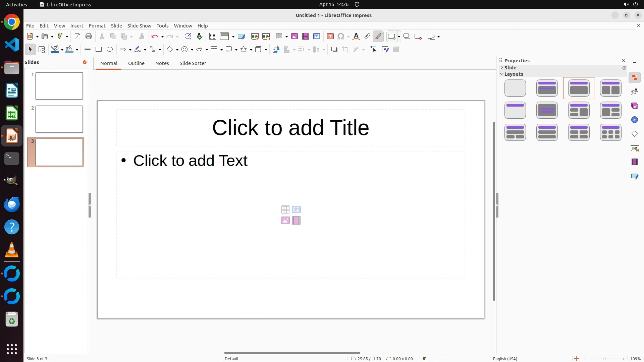
Task: Open the Stars and Banners dropdown arrow
Action: point(251,50)
